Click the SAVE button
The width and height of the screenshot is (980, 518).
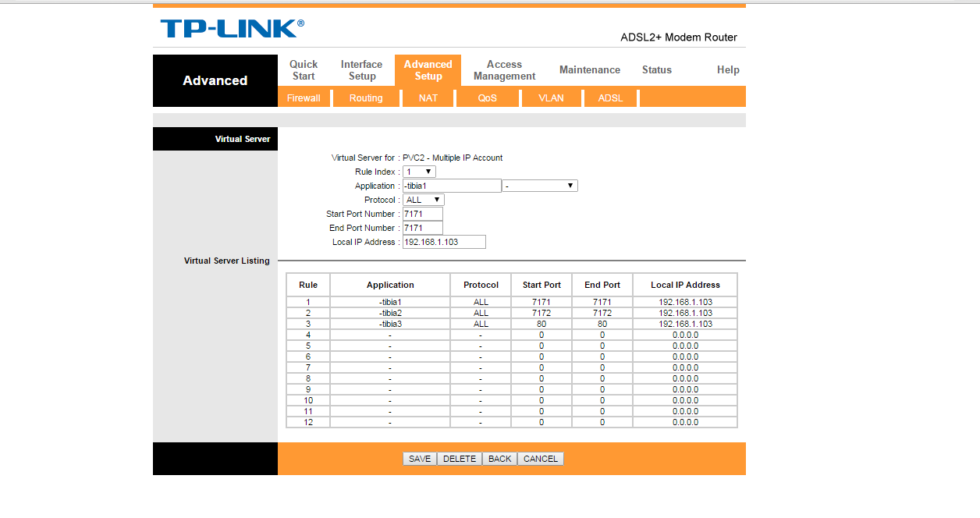click(x=420, y=459)
